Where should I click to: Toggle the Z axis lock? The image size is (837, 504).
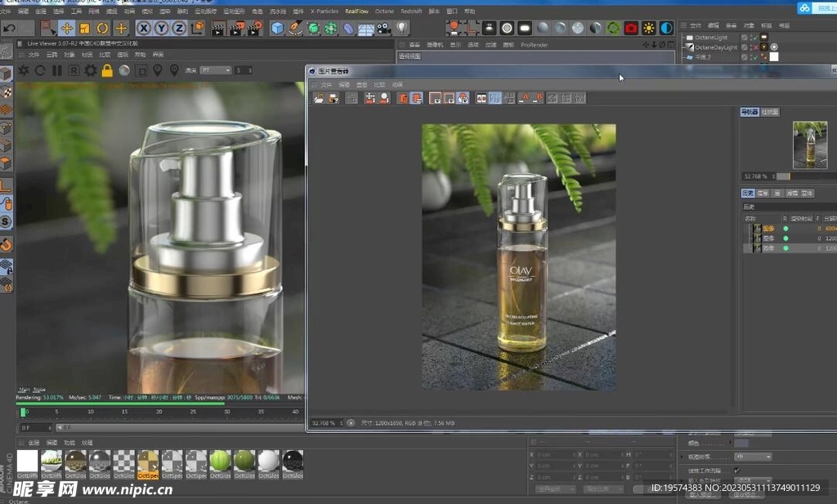tap(179, 28)
